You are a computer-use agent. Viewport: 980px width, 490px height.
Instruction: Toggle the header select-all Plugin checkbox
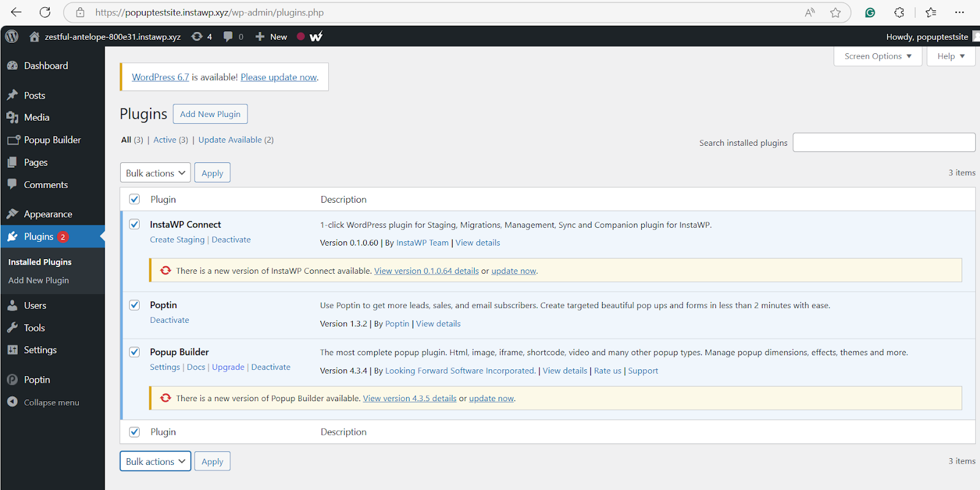click(x=135, y=199)
